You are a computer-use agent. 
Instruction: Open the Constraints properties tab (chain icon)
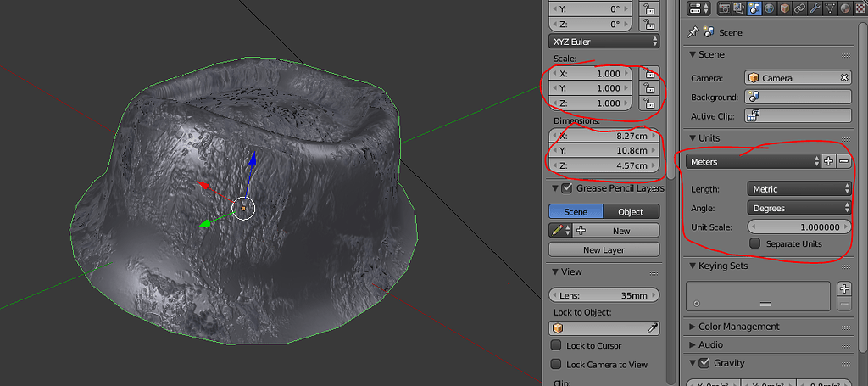[799, 8]
